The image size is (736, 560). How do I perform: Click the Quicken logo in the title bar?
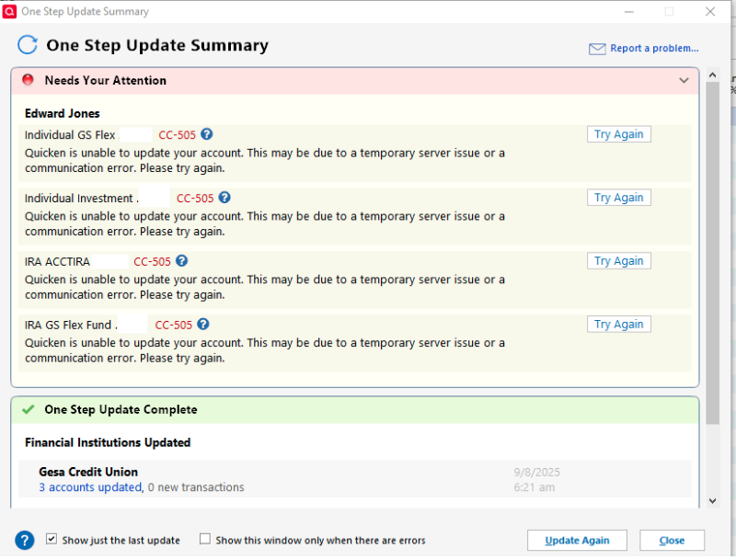(x=9, y=11)
